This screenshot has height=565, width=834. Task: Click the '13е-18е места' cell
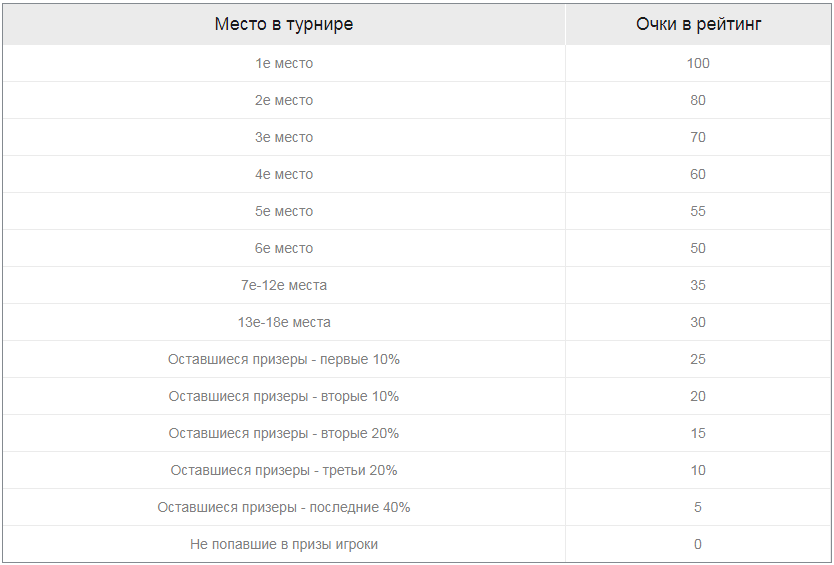click(x=284, y=322)
